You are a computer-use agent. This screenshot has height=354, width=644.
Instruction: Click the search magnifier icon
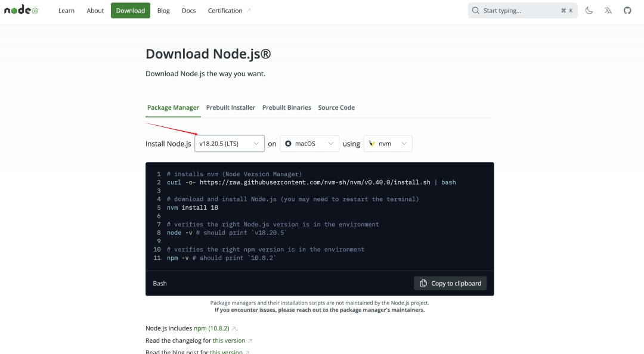coord(476,11)
